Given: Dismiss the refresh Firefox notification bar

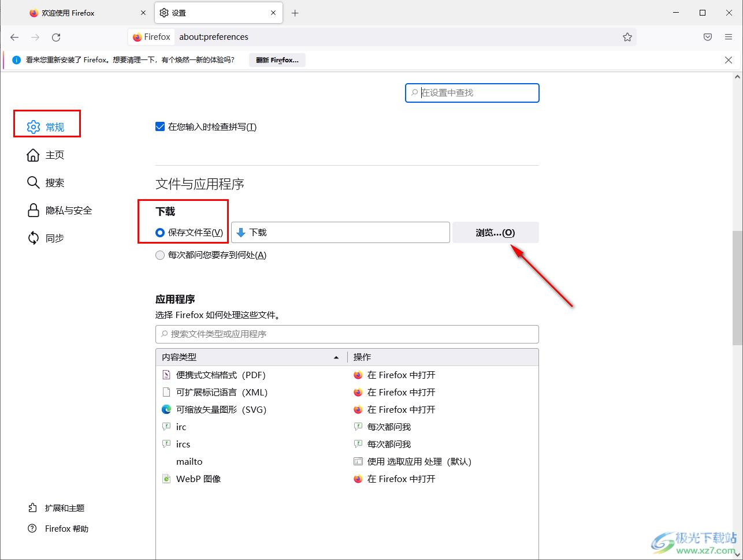Looking at the screenshot, I should [729, 60].
